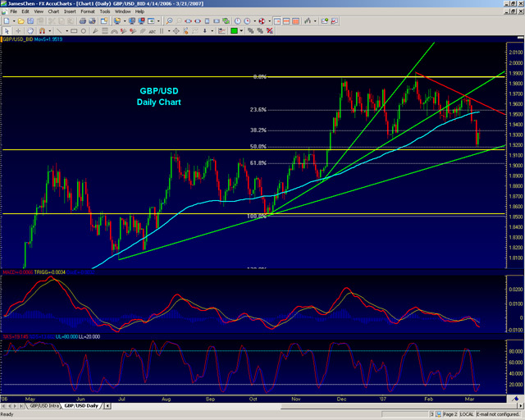Open the Chart menu
Viewport: 525px width, 420px height.
[x=53, y=12]
